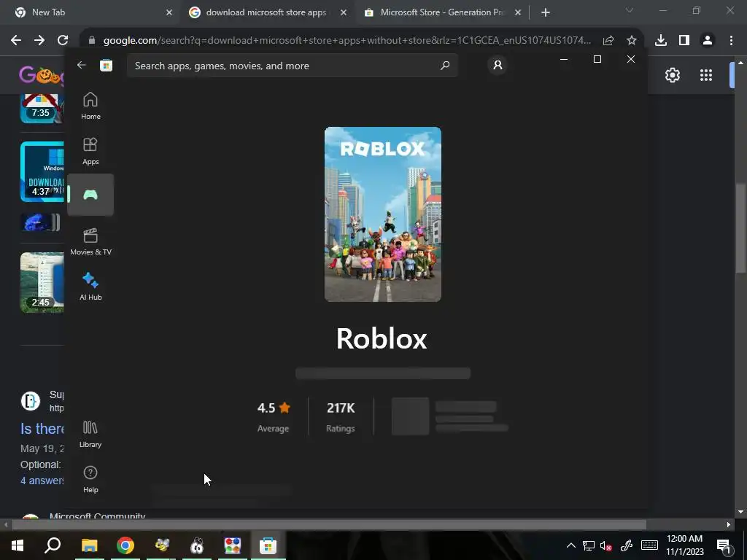Open the Store account profile icon
Image resolution: width=747 pixels, height=560 pixels.
pyautogui.click(x=498, y=65)
